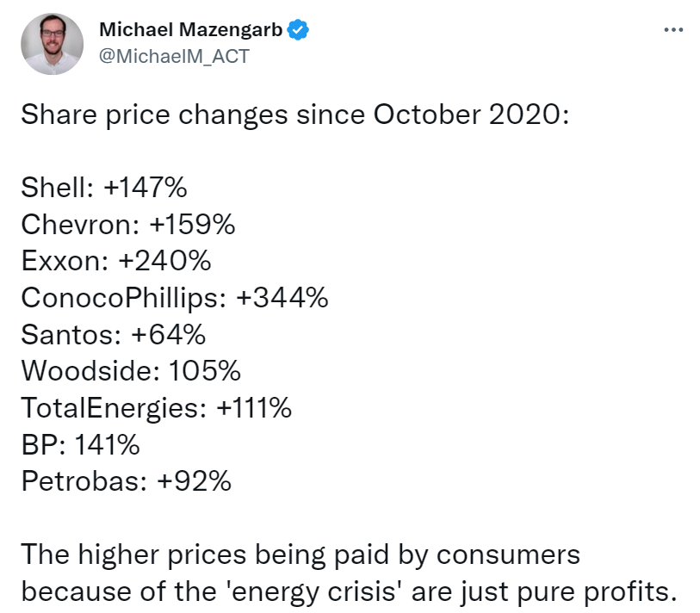This screenshot has width=700, height=613.
Task: Click the blue verified badge icon
Action: click(x=298, y=30)
